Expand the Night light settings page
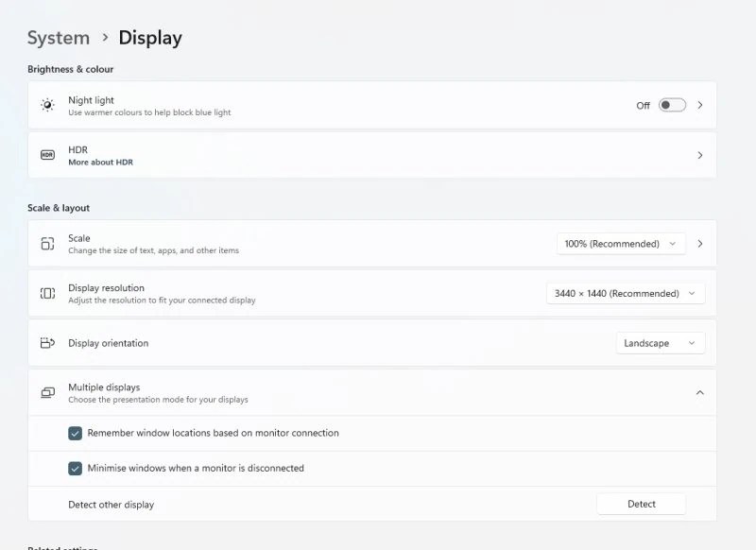The height and width of the screenshot is (550, 756). click(x=700, y=104)
